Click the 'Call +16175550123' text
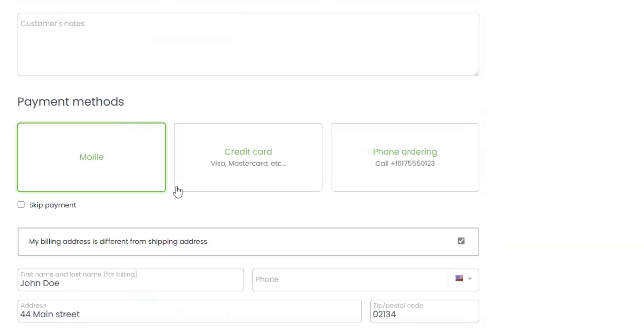 (x=405, y=163)
